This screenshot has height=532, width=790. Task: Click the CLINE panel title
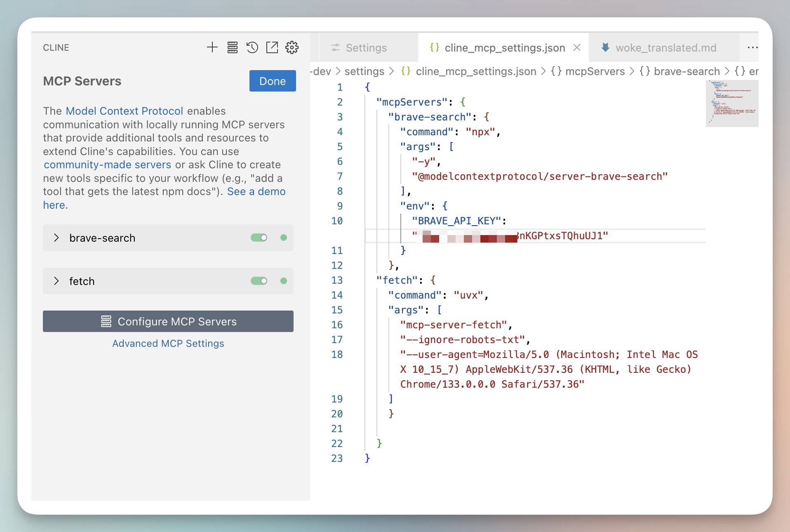(x=56, y=47)
